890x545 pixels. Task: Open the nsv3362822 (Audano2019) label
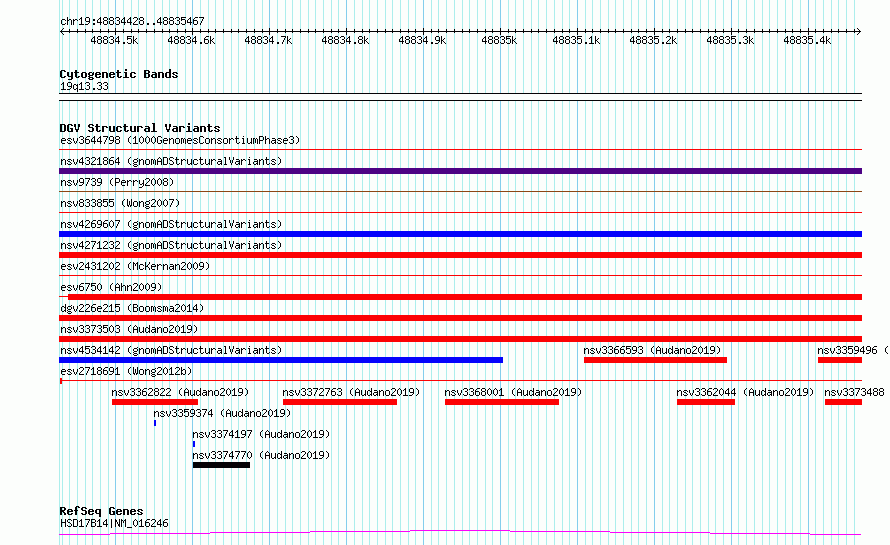click(x=180, y=392)
